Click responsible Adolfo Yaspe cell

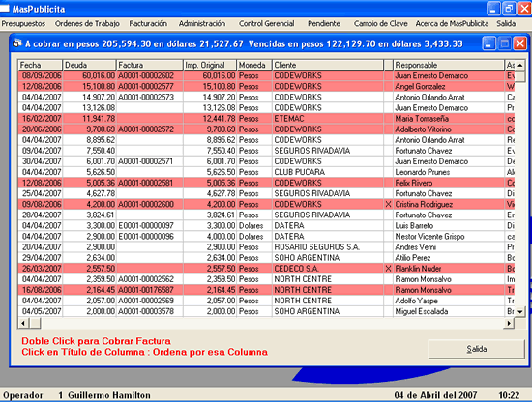[x=449, y=301]
